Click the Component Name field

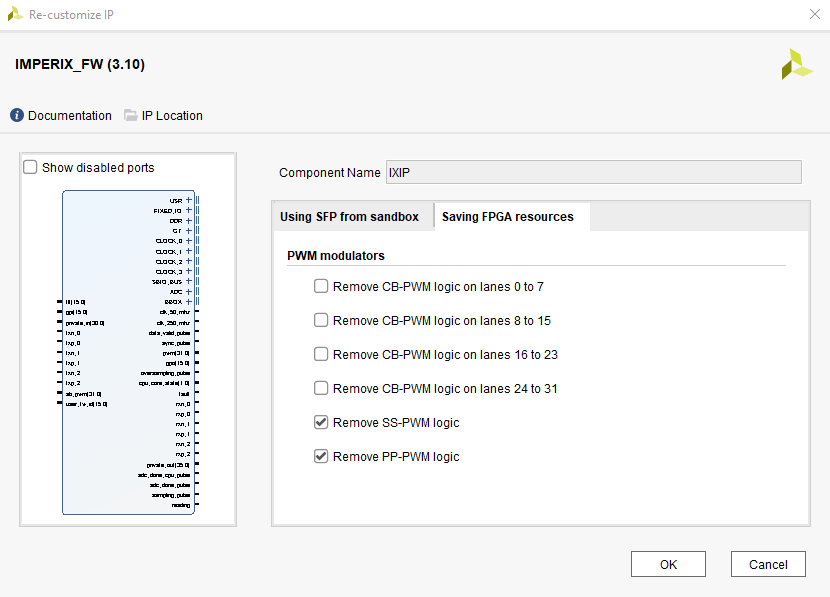[x=593, y=173]
